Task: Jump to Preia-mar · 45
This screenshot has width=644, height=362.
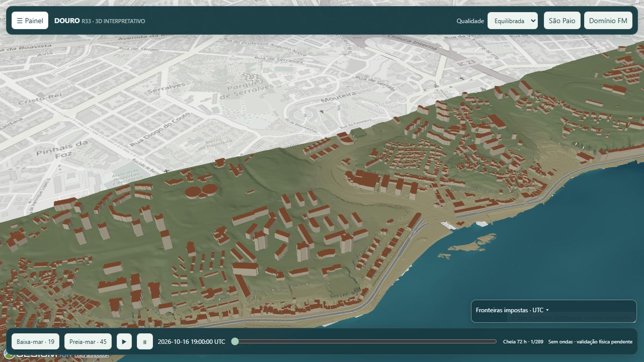Action: (x=88, y=341)
